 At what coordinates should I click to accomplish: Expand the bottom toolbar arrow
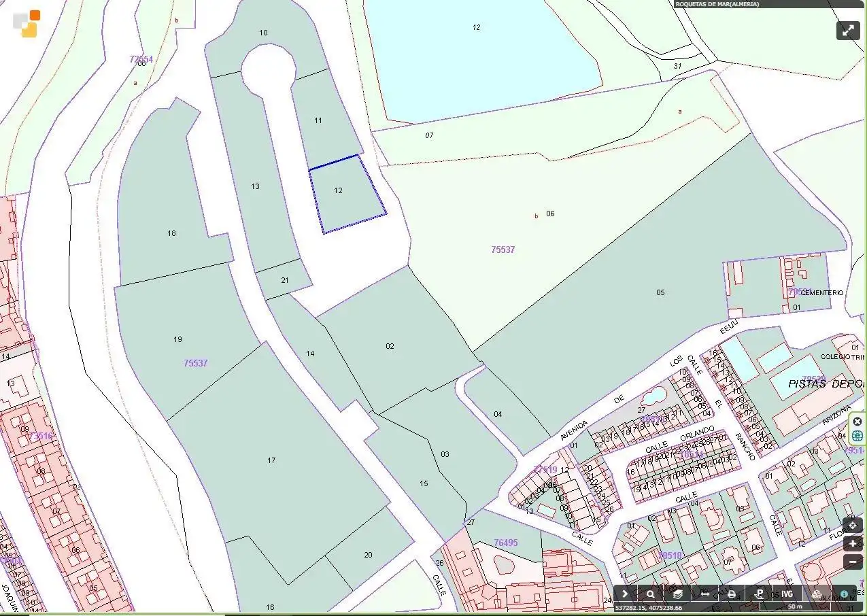(625, 594)
